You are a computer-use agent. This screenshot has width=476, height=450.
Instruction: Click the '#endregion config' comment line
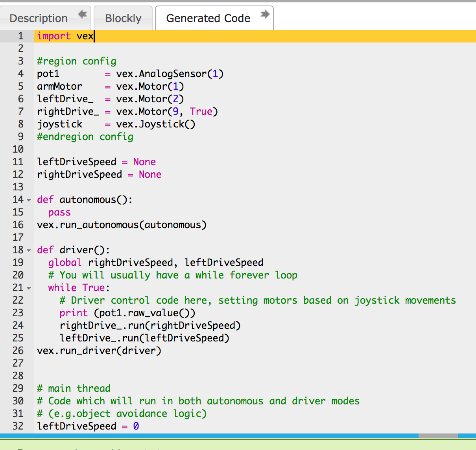(85, 137)
